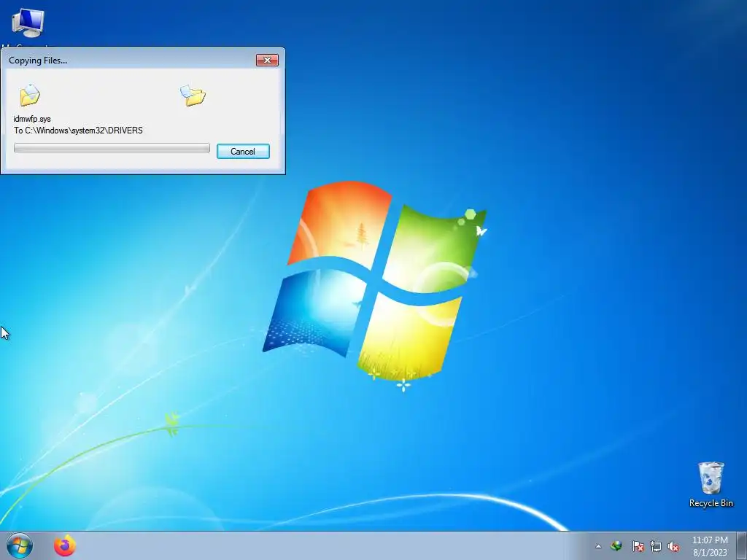Open the network status tray icon
This screenshot has width=747, height=560.
(x=656, y=546)
